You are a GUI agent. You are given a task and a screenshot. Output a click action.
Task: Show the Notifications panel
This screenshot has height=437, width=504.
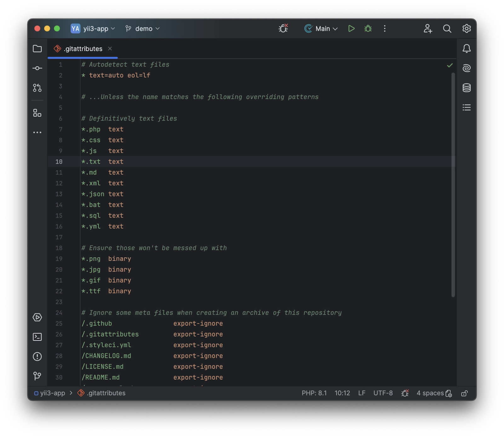[467, 49]
